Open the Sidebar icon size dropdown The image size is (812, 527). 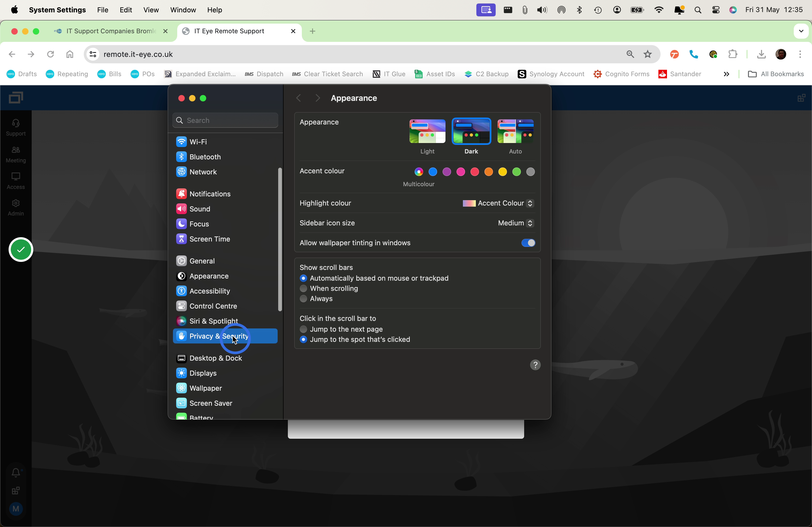(516, 223)
